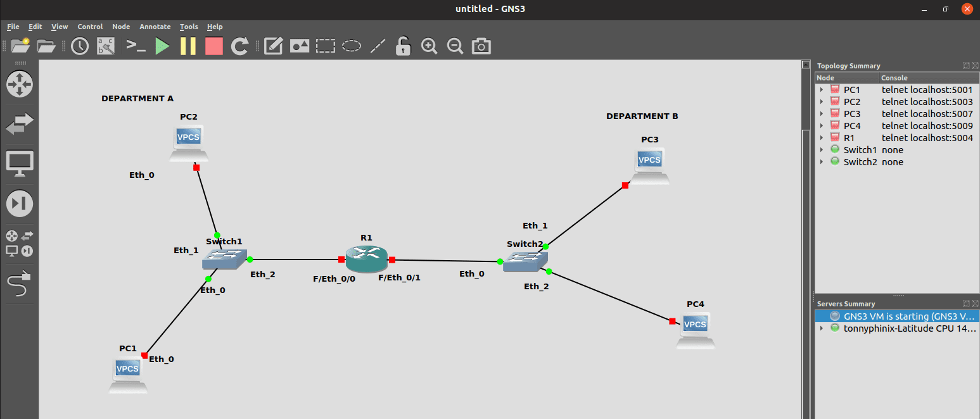The image size is (980, 419).
Task: Browse security devices in sidebar
Action: click(19, 204)
